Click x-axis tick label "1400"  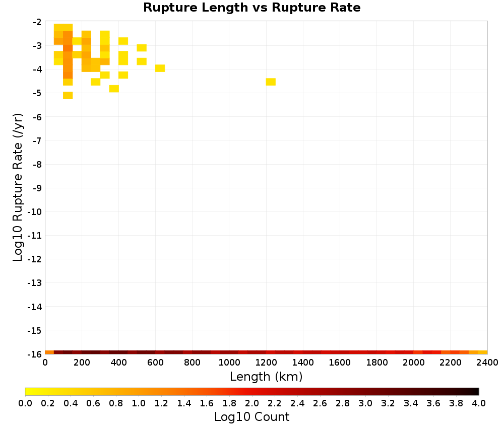[x=303, y=363]
